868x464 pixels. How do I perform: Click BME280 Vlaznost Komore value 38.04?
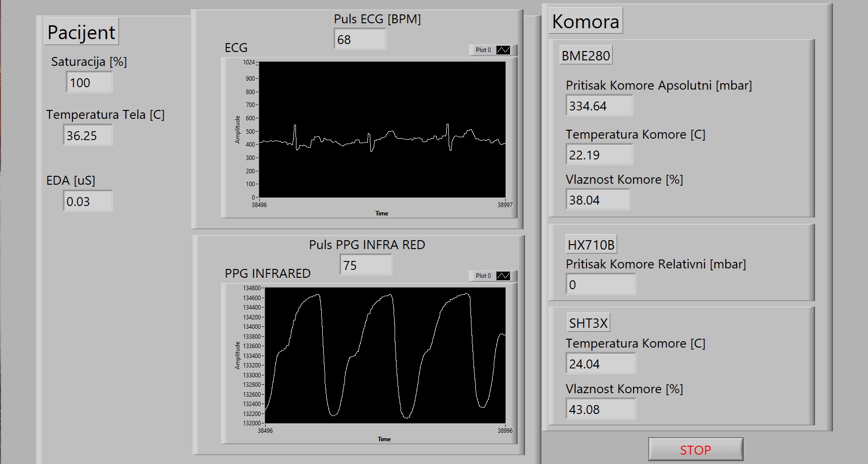tap(597, 200)
